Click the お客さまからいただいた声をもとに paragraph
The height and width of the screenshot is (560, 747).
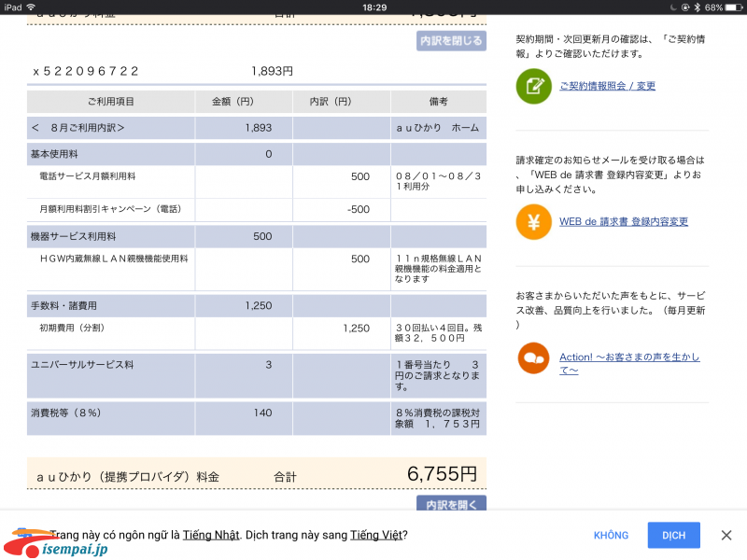point(611,311)
